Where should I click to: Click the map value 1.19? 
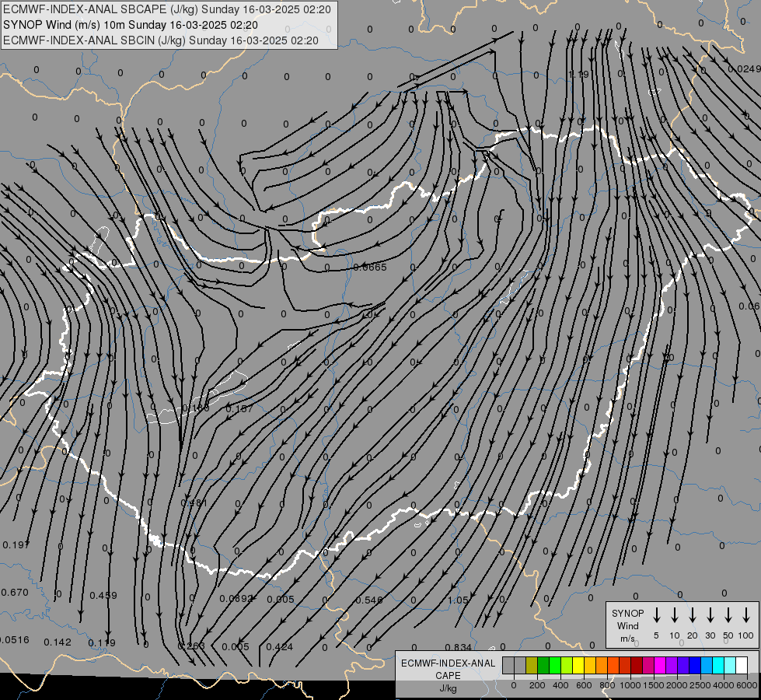click(x=578, y=75)
